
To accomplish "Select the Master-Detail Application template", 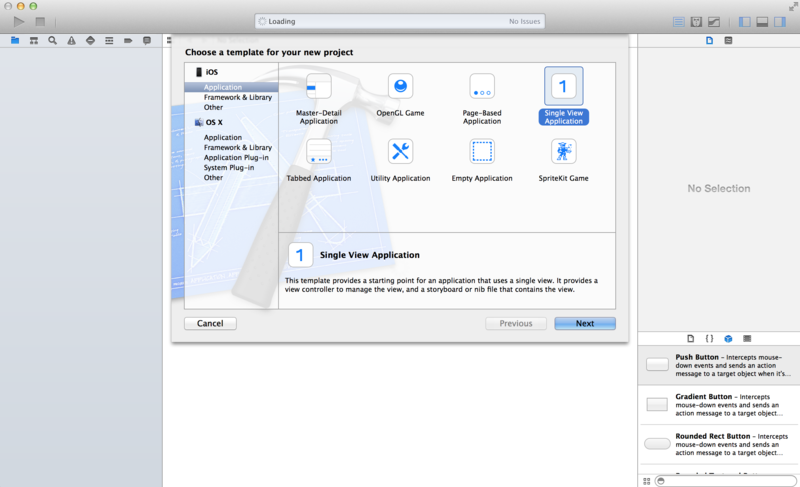I will [x=319, y=99].
